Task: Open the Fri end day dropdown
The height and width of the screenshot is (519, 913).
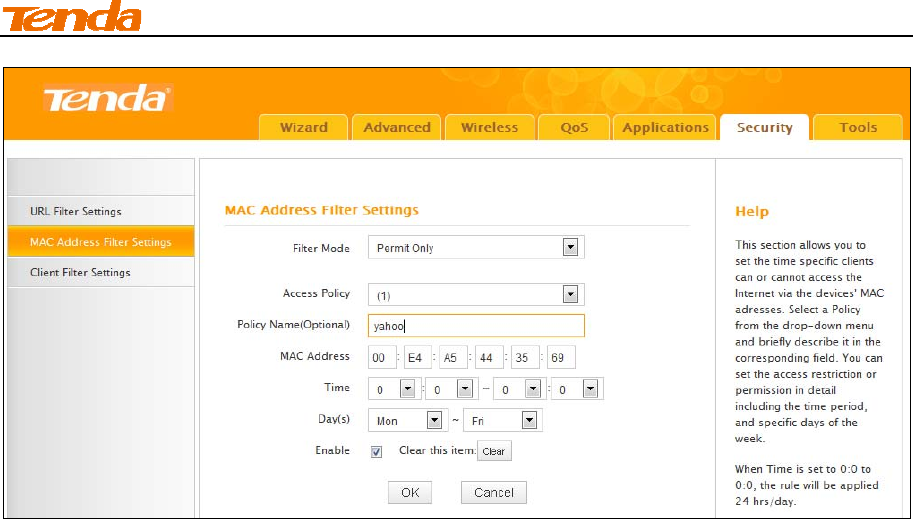Action: tap(502, 421)
